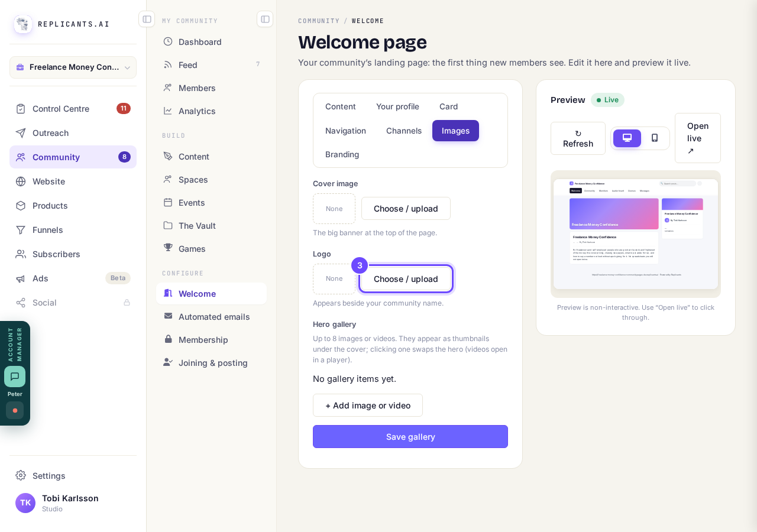Go to Outreach via paper plane icon
This screenshot has width=757, height=532.
point(21,133)
